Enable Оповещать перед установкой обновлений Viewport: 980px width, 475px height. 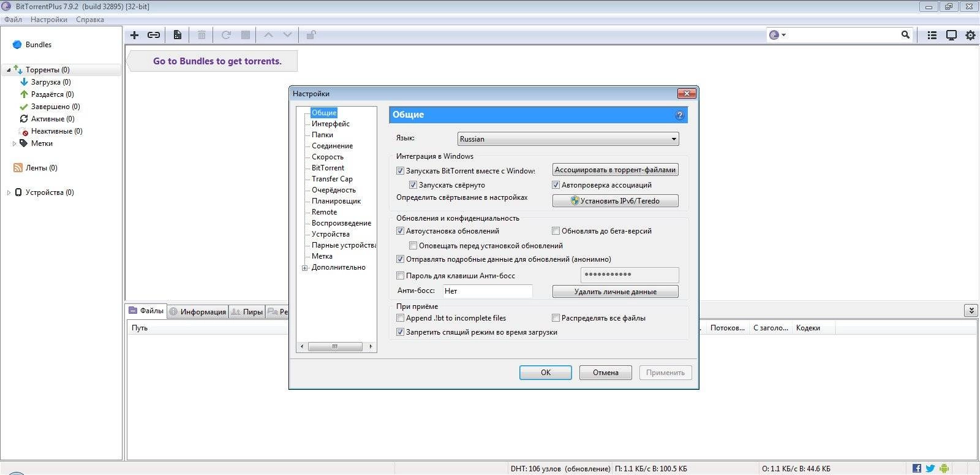coord(413,246)
